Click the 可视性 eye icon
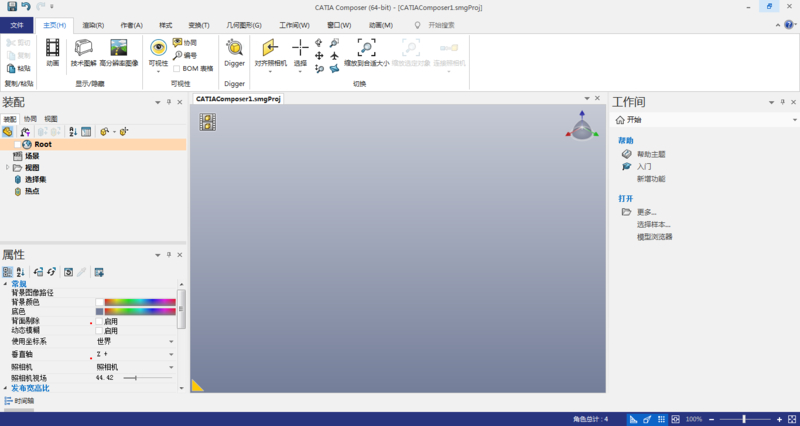 [158, 47]
